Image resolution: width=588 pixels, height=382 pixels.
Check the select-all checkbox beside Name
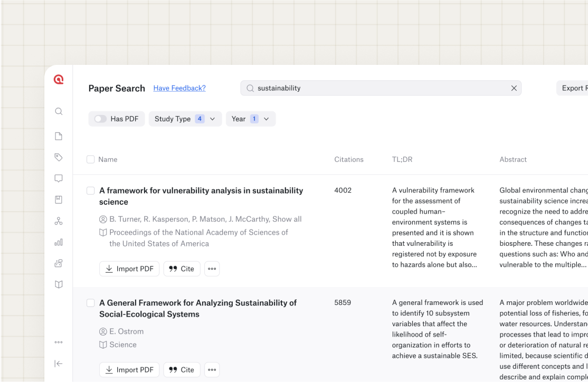pyautogui.click(x=91, y=159)
